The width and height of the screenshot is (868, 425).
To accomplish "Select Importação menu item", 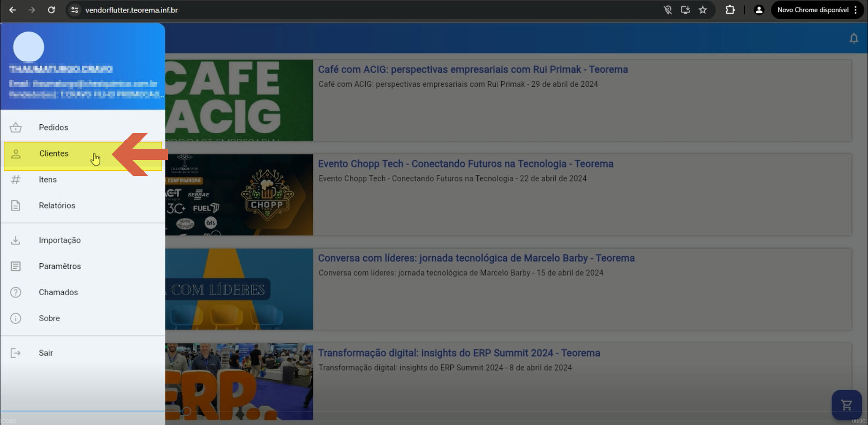I will click(83, 240).
